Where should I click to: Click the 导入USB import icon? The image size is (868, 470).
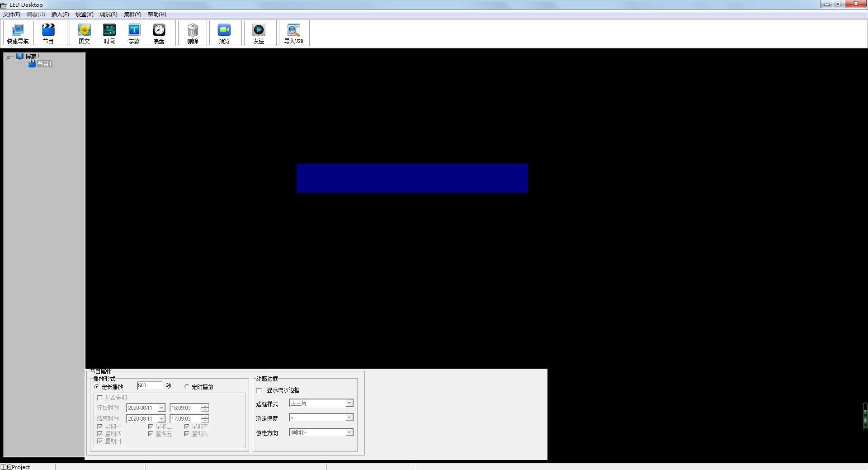(293, 33)
